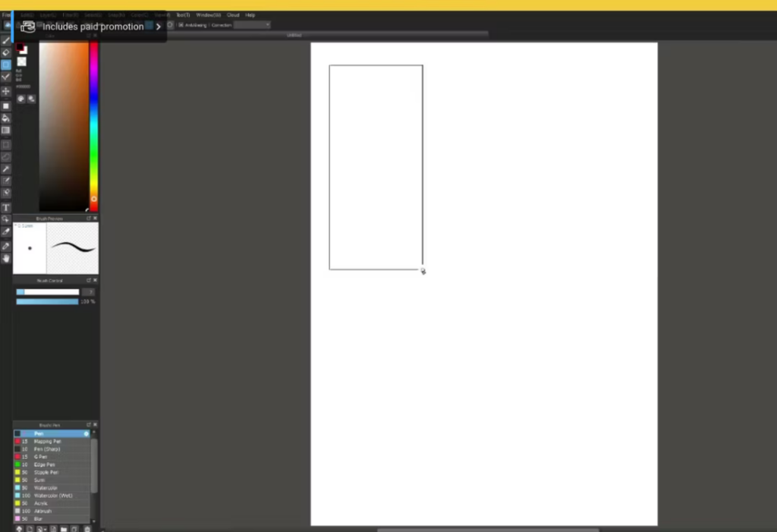
Task: Toggle the Antialiasing checkbox
Action: (181, 25)
